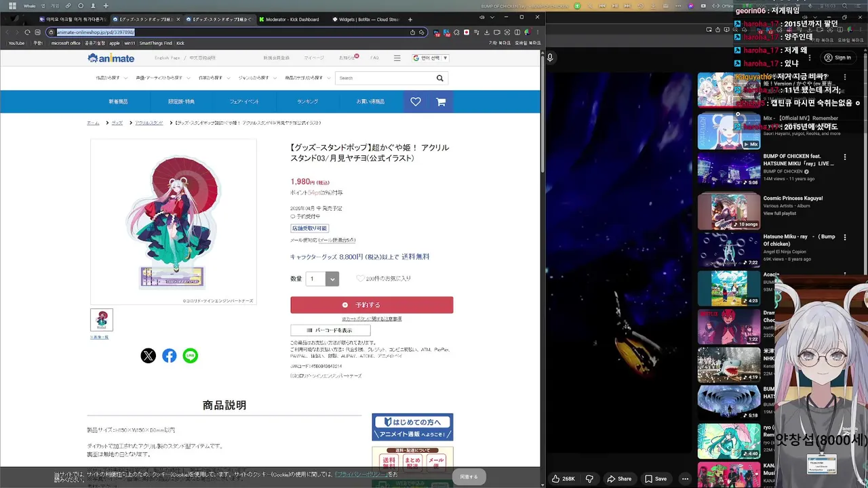Click the animate Search input field
Viewport: 868px width, 488px height.
point(384,78)
